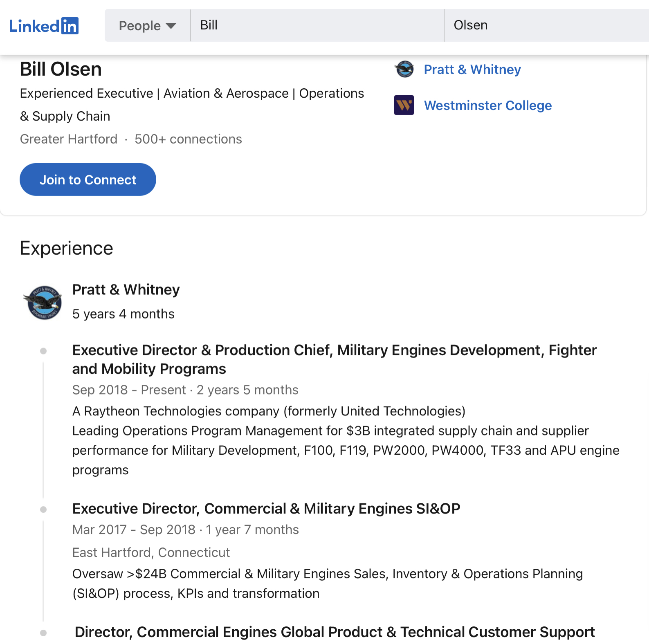Screen dimensions: 649x644
Task: Click the last name field containing Olsen
Action: pyautogui.click(x=547, y=25)
